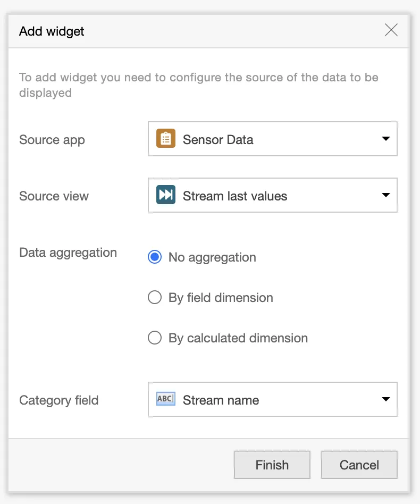Click the Stream name value text
Screen dimensions: 420x504
point(221,400)
